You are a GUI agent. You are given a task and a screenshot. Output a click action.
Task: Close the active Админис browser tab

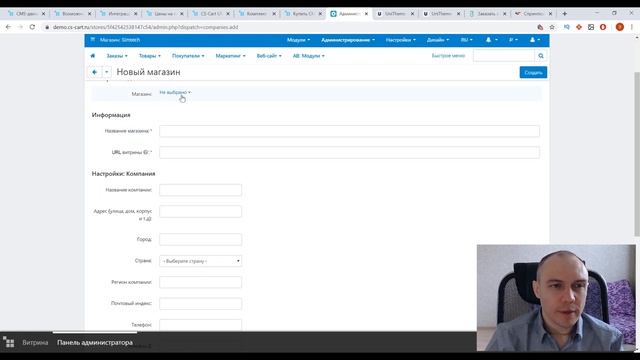point(366,13)
